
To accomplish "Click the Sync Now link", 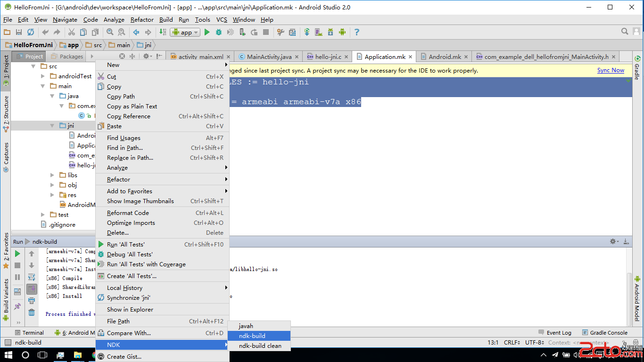I will (611, 70).
